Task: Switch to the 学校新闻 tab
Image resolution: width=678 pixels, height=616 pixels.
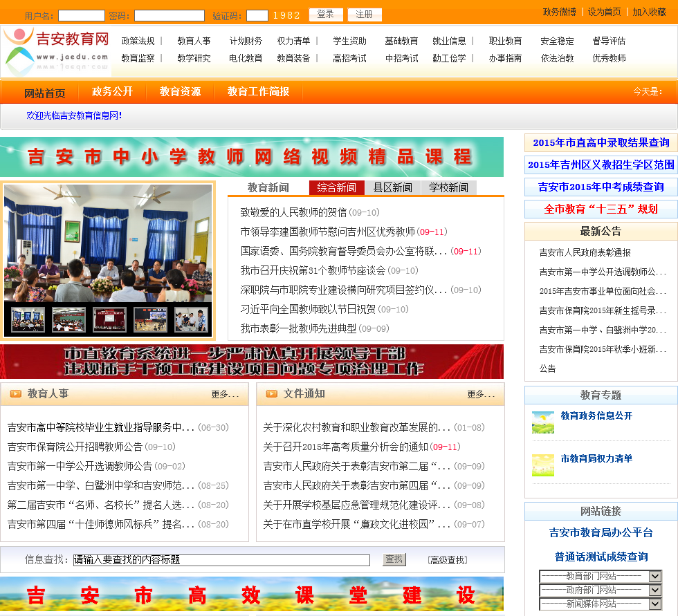Action: pos(448,187)
